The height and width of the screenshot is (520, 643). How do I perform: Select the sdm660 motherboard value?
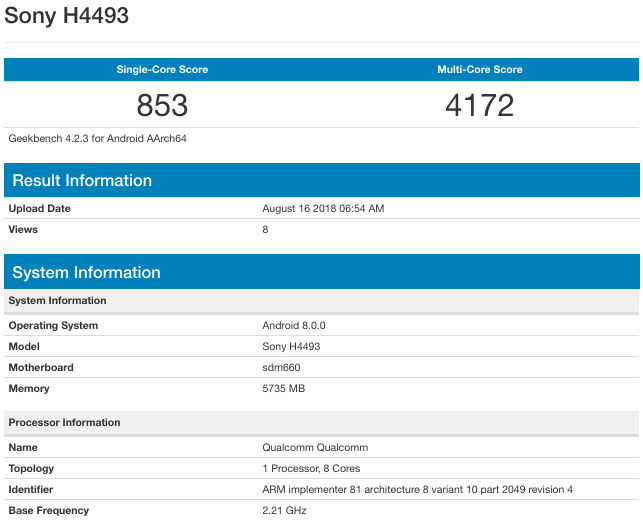(x=281, y=367)
